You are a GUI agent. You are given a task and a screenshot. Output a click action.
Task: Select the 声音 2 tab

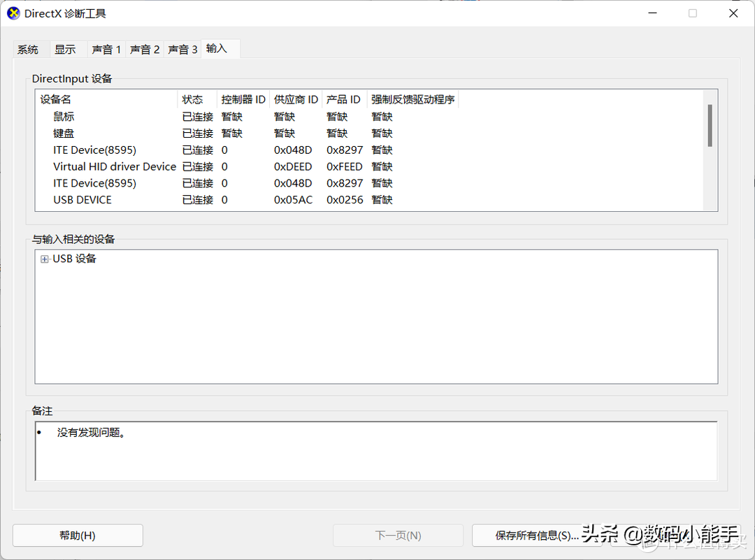tap(145, 50)
